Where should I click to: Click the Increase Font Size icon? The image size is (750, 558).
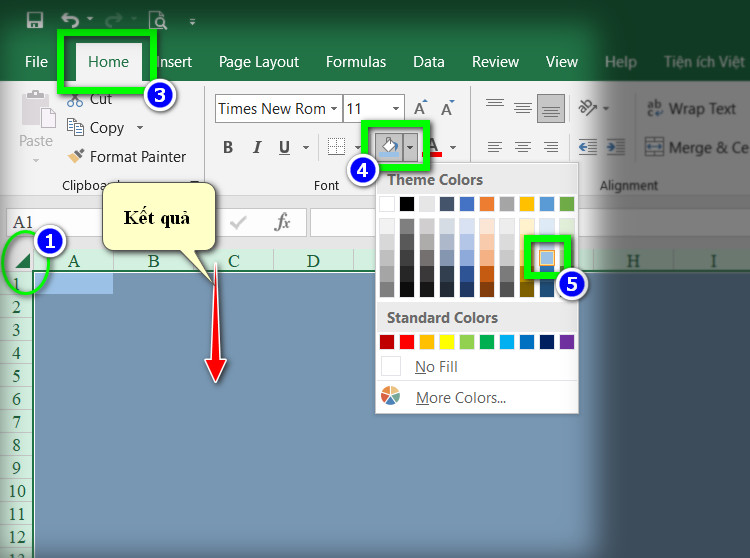420,109
